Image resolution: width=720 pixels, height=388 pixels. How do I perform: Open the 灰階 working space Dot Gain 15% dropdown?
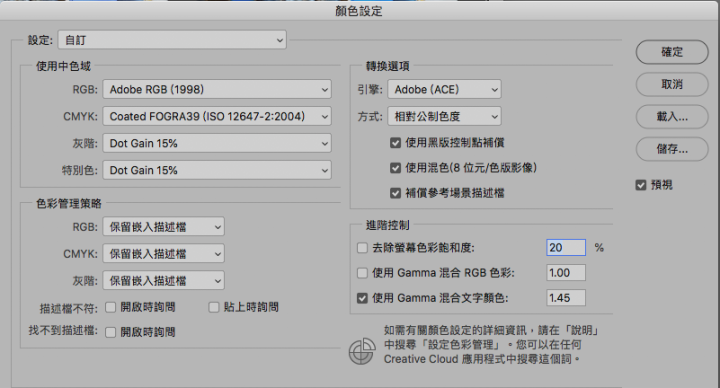tap(217, 143)
